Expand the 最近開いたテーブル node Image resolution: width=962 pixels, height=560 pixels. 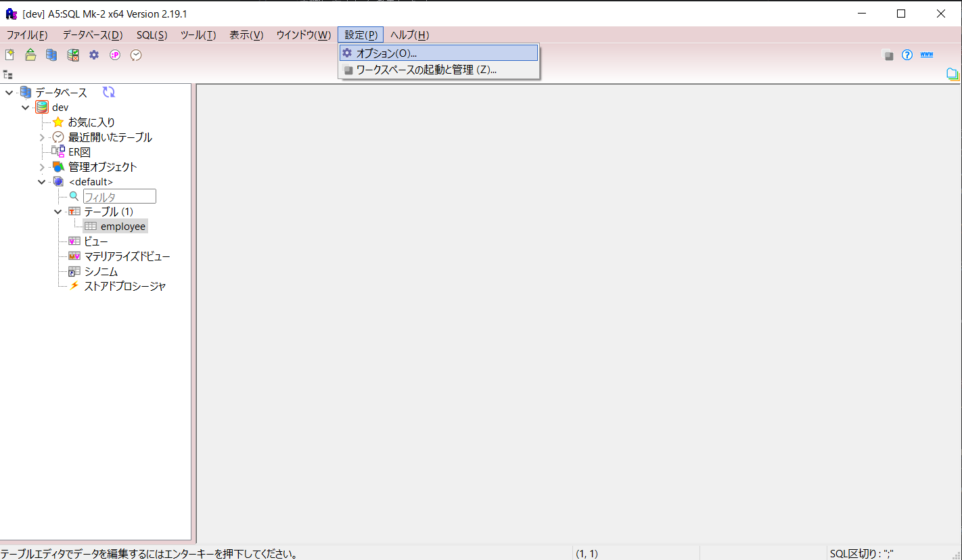pos(42,137)
